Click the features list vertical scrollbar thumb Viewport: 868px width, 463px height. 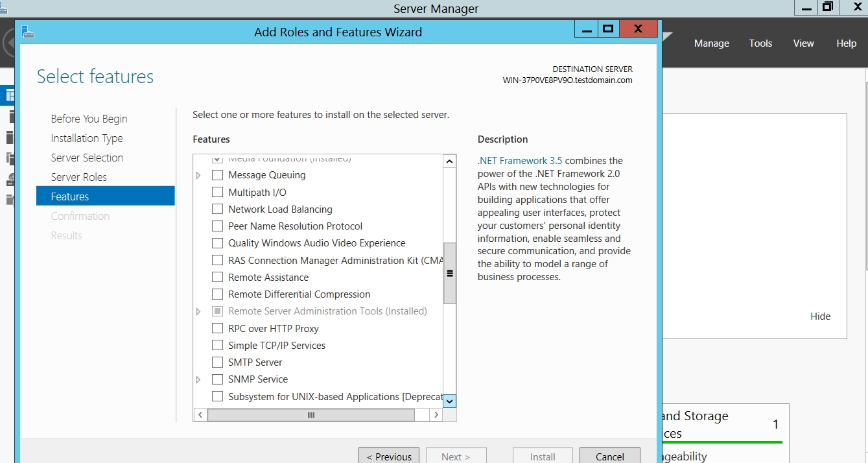[x=449, y=273]
